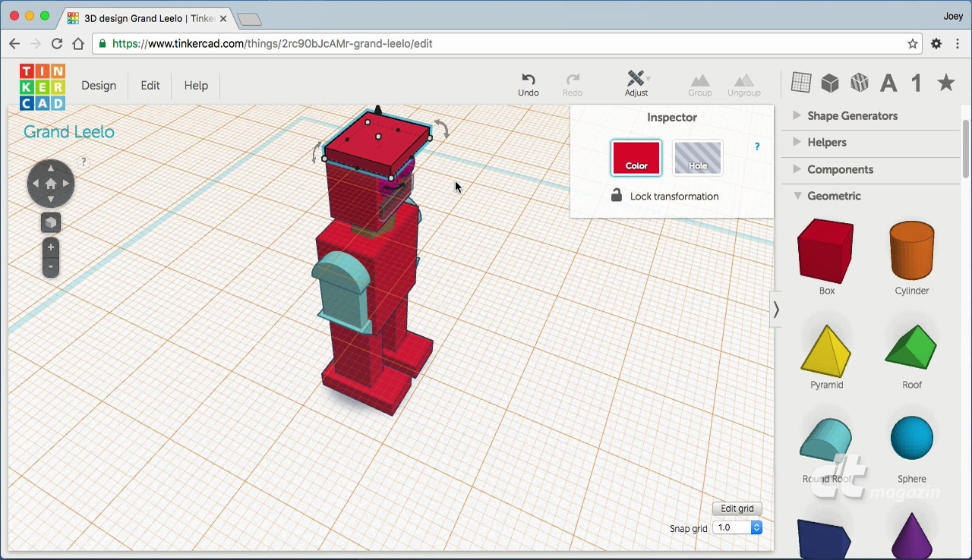972x560 pixels.
Task: Zoom out with the minus button
Action: (x=51, y=266)
